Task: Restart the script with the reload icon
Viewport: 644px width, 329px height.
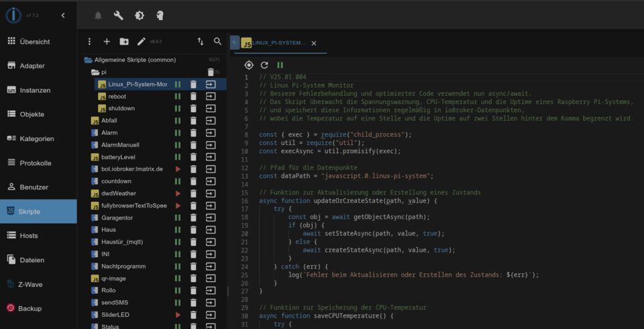Action: coord(264,65)
